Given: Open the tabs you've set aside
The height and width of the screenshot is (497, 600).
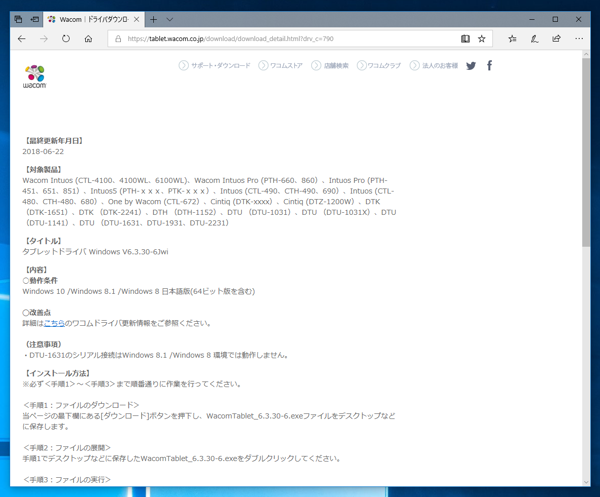Looking at the screenshot, I should [x=18, y=19].
